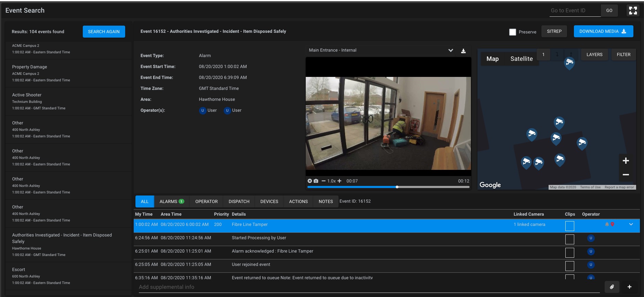This screenshot has height=297, width=644.
Task: Click operator avatar in Started Processing row
Action: (591, 238)
